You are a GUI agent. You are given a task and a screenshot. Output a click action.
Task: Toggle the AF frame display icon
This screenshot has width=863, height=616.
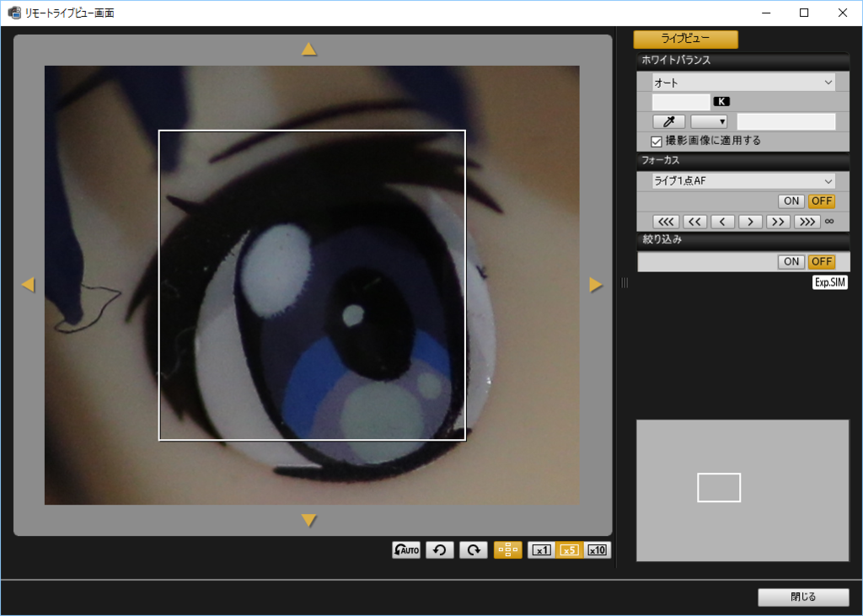(x=507, y=550)
